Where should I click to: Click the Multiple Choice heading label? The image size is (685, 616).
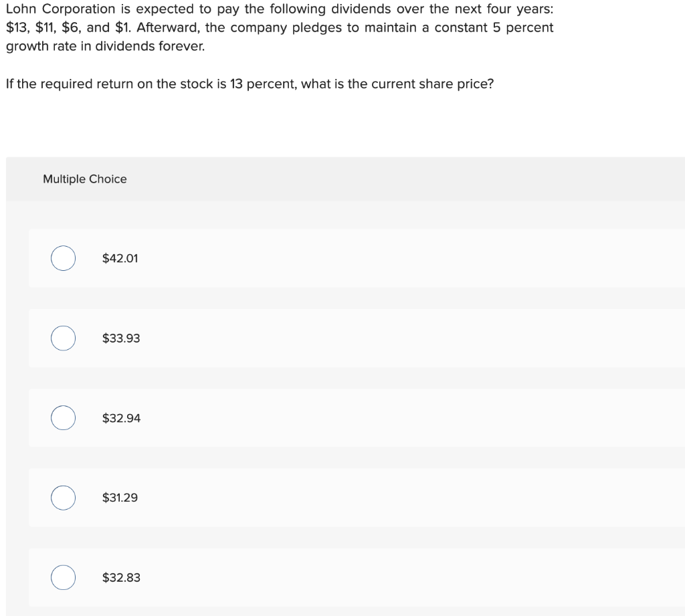click(x=85, y=179)
